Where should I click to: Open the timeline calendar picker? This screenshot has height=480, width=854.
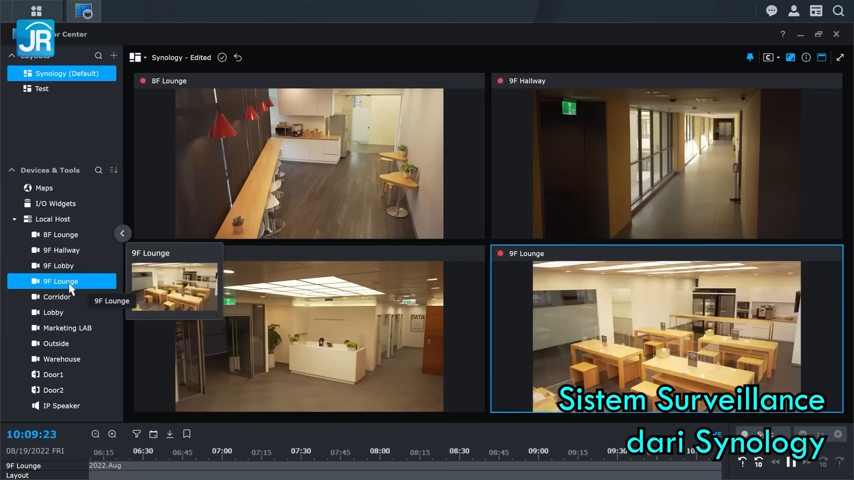pos(153,434)
